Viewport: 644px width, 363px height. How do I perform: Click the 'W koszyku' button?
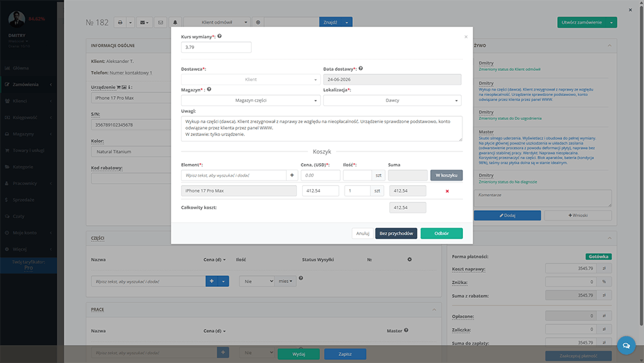(x=446, y=175)
